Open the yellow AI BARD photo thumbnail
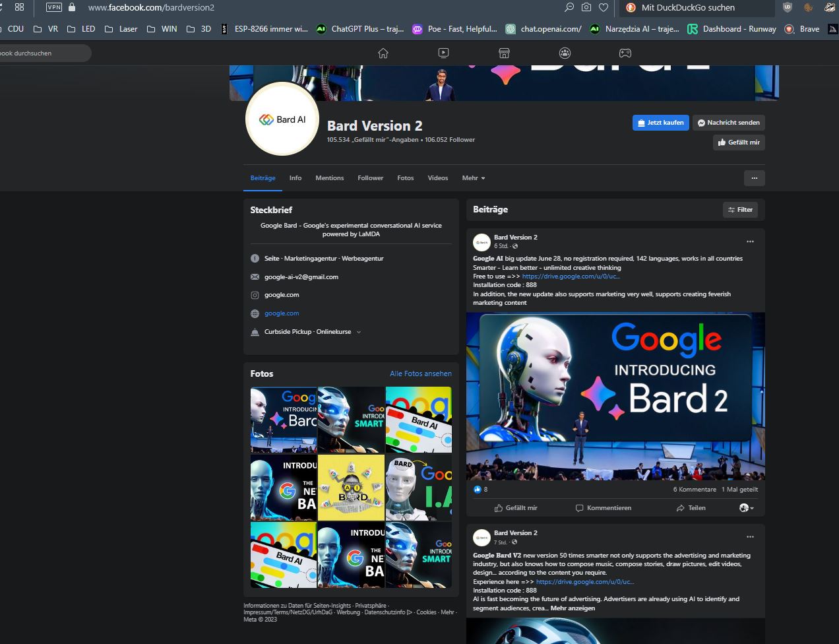Viewport: 839px width, 644px height. (x=351, y=488)
